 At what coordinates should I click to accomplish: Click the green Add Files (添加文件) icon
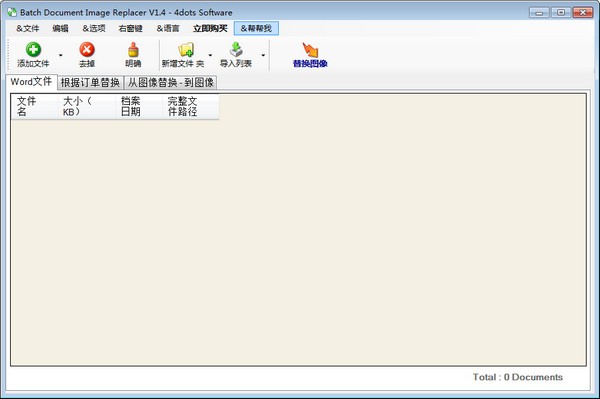33,49
